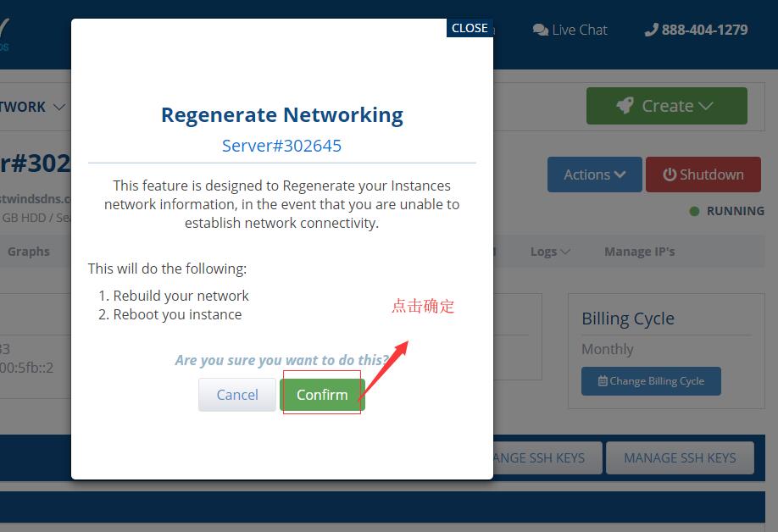The width and height of the screenshot is (778, 532).
Task: Expand the Logs dropdown
Action: pos(547,252)
